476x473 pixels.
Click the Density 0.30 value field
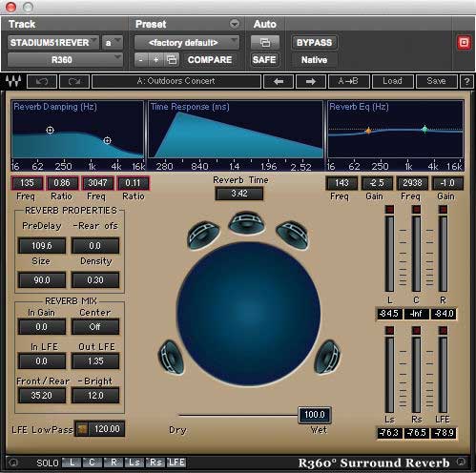coord(95,280)
